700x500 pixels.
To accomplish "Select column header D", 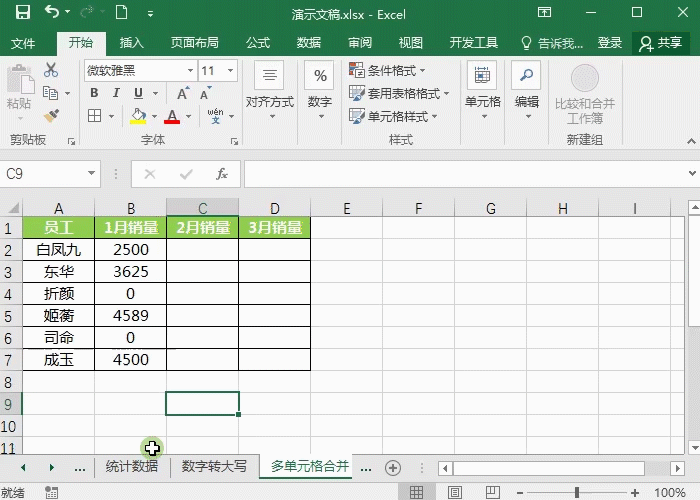I will pyautogui.click(x=275, y=208).
